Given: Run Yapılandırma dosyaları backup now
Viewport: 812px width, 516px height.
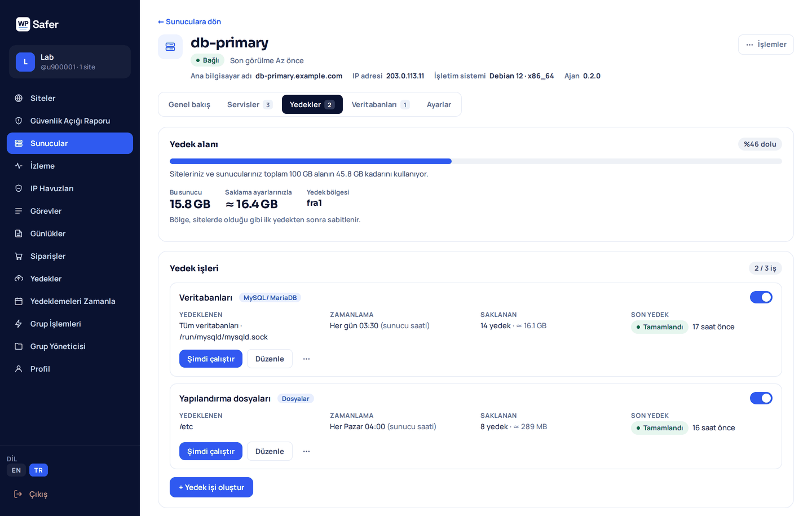Looking at the screenshot, I should pyautogui.click(x=211, y=451).
